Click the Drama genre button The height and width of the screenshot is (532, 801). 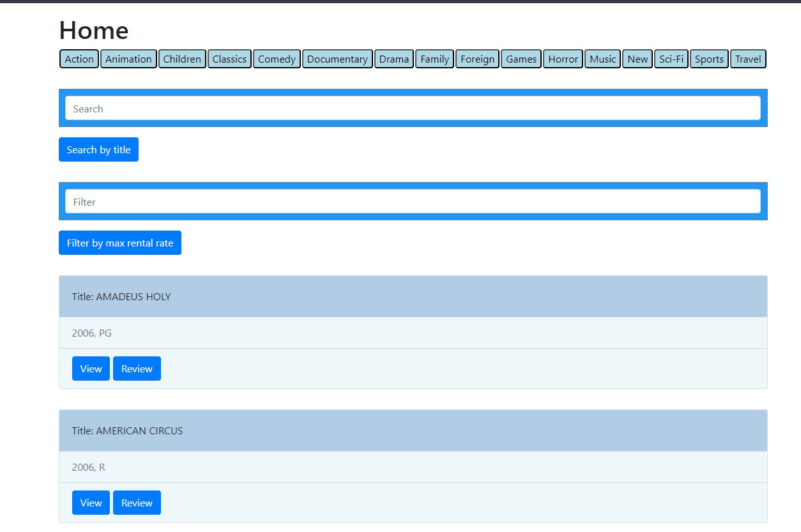[393, 59]
